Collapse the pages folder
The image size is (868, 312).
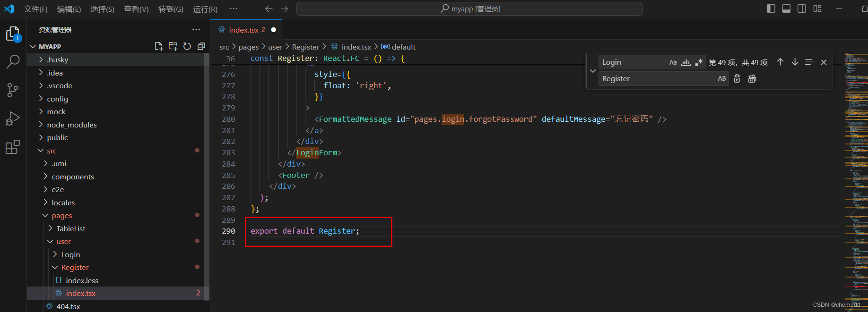point(46,215)
